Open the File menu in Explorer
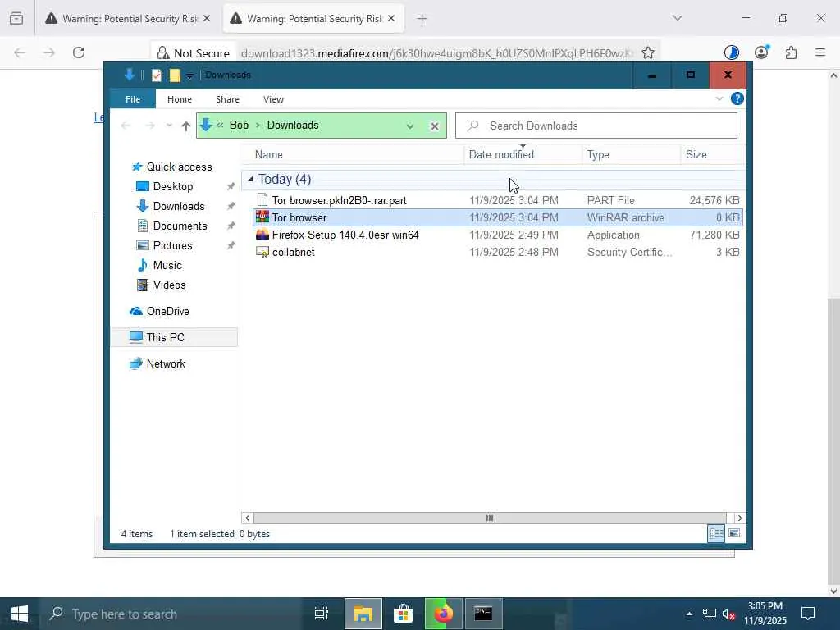This screenshot has height=630, width=840. tap(133, 99)
